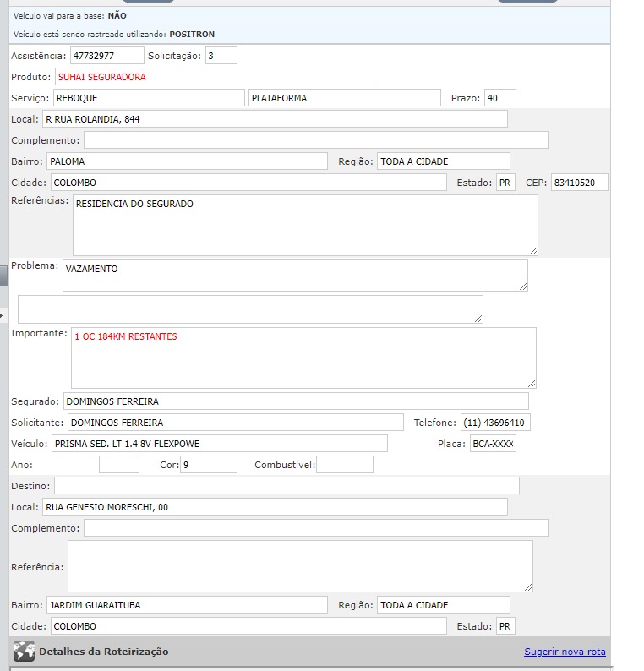
Task: Click the Importante notes text area
Action: tap(303, 357)
